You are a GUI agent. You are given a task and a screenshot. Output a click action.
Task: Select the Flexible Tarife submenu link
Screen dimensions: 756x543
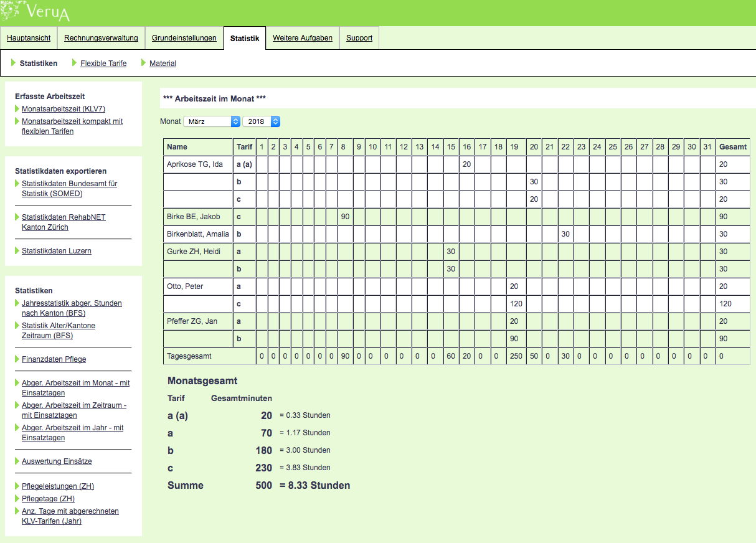click(x=103, y=64)
